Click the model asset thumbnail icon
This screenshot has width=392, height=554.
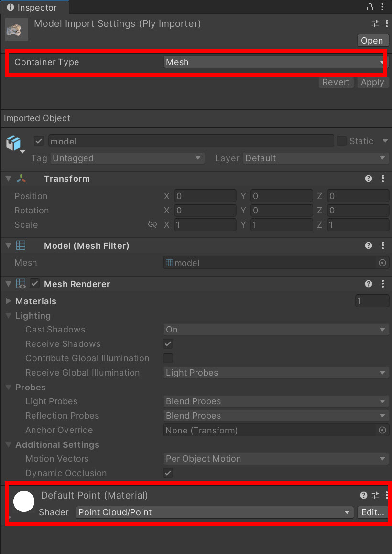[x=17, y=30]
